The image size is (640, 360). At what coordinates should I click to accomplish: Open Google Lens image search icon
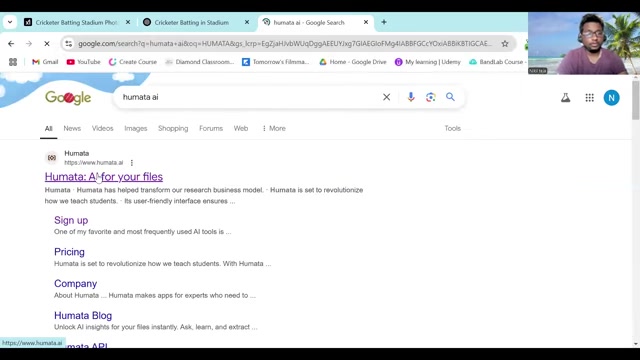[431, 97]
